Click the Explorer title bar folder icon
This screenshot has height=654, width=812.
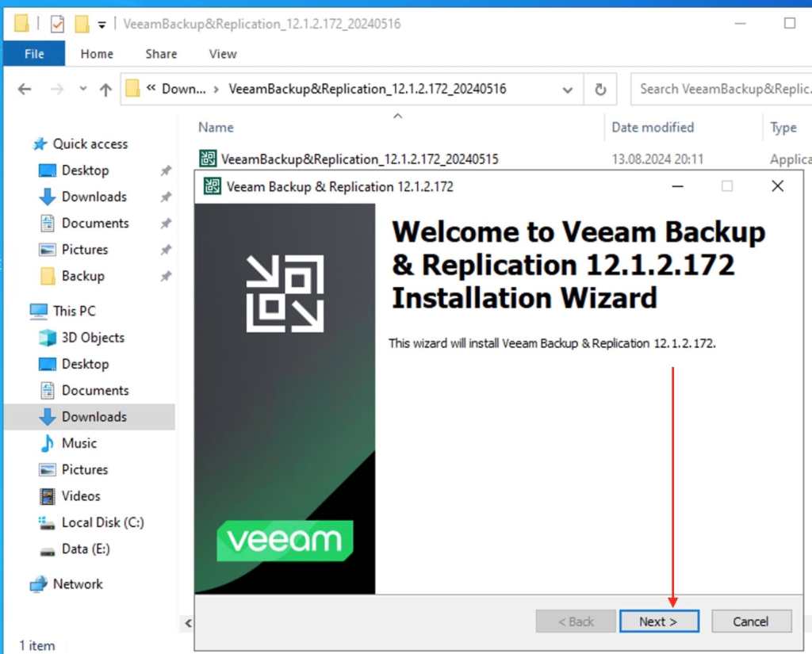pyautogui.click(x=21, y=23)
